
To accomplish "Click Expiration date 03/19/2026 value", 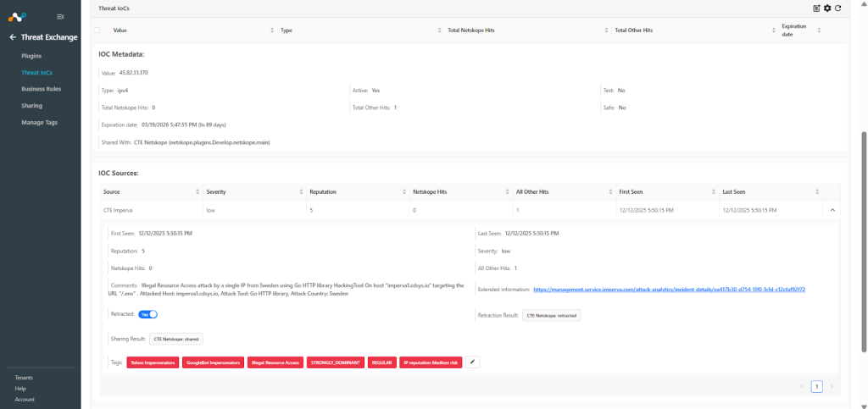I will (183, 125).
